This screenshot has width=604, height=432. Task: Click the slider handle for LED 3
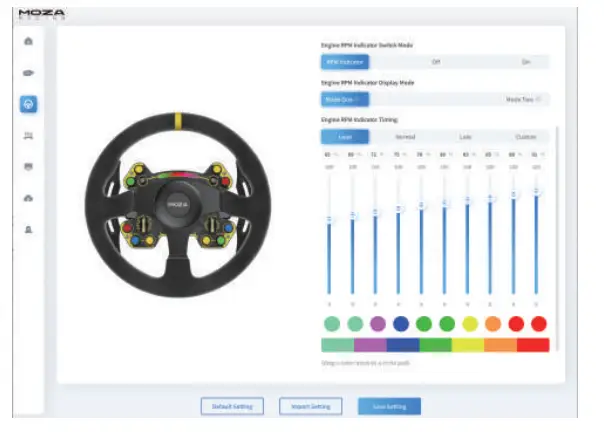(376, 212)
